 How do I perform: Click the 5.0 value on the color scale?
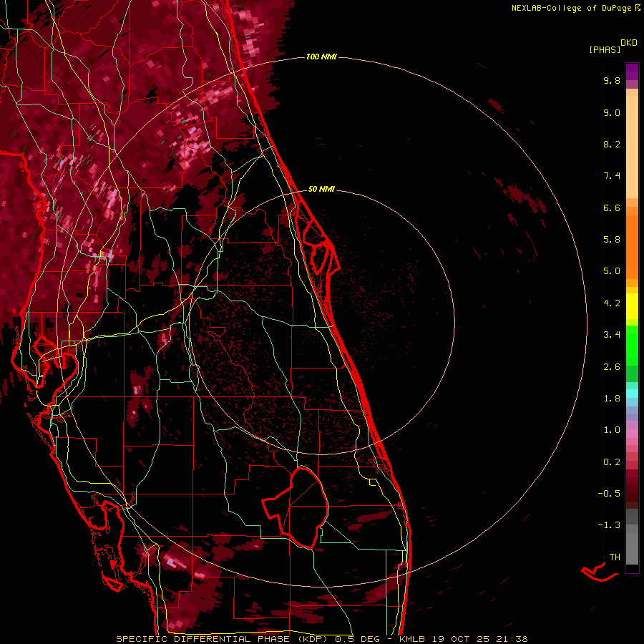click(612, 271)
